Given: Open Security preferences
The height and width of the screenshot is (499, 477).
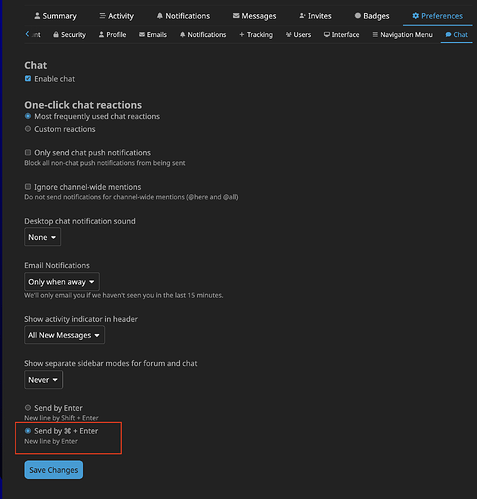Looking at the screenshot, I should click(x=69, y=35).
